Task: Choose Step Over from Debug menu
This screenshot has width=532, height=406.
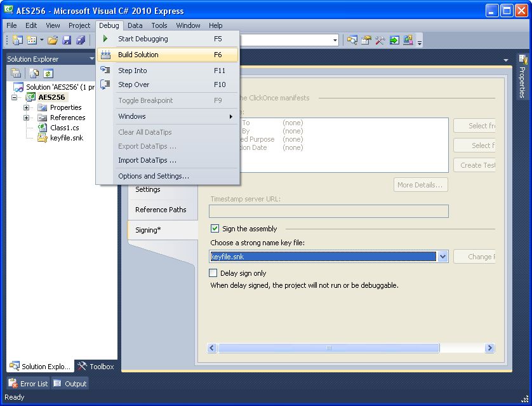Action: pos(168,85)
